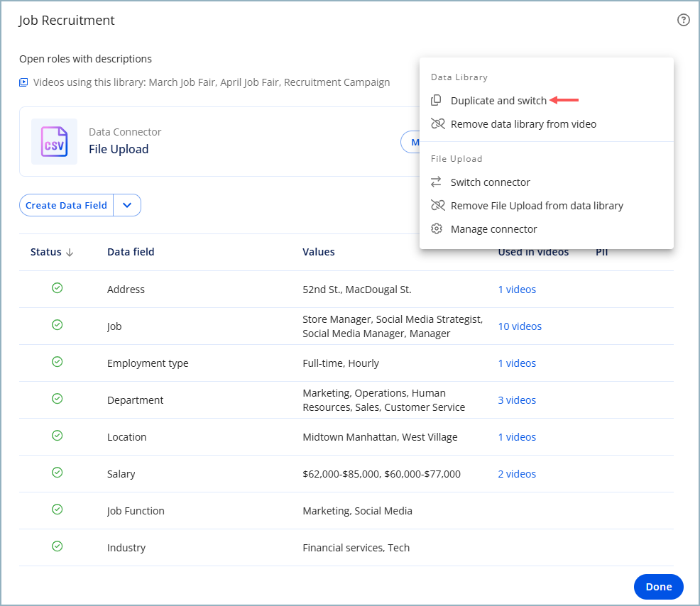Select the 'Job' data field name

point(114,326)
